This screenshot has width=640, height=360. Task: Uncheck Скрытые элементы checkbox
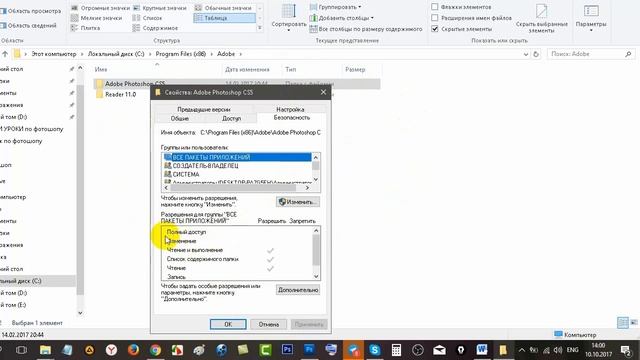[435, 29]
